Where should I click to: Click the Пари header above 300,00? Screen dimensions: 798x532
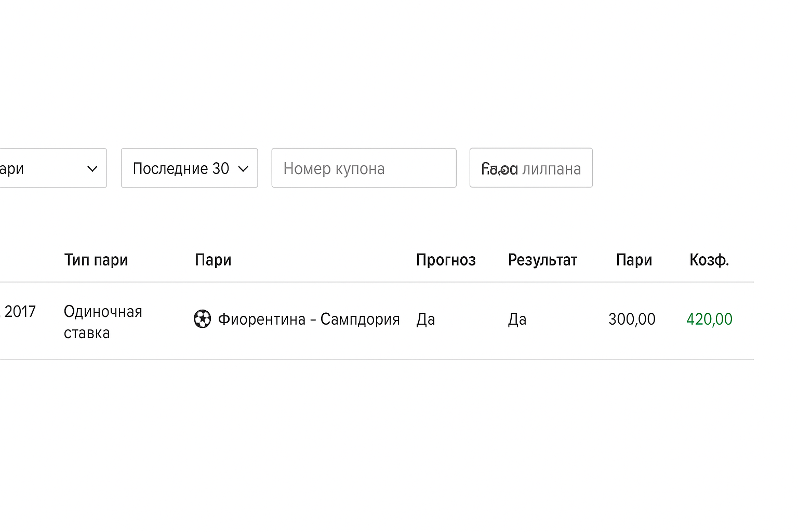(634, 260)
